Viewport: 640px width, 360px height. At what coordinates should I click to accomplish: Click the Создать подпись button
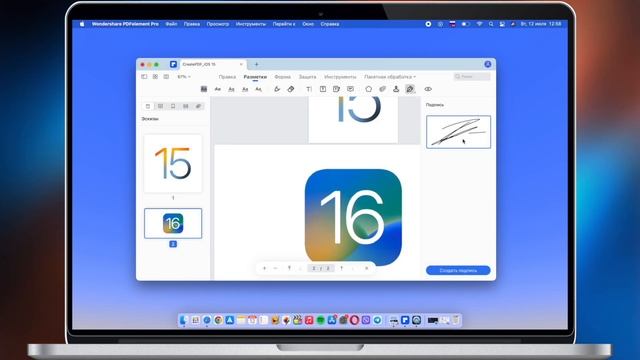point(458,270)
